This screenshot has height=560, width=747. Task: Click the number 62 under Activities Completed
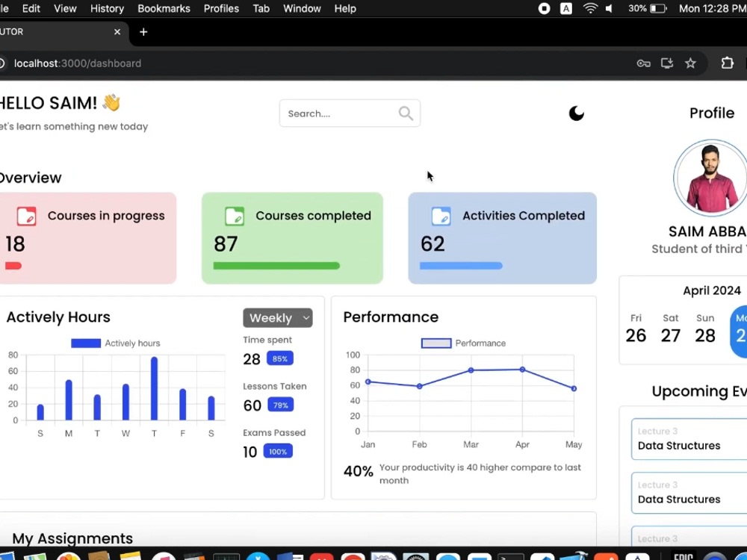[433, 244]
